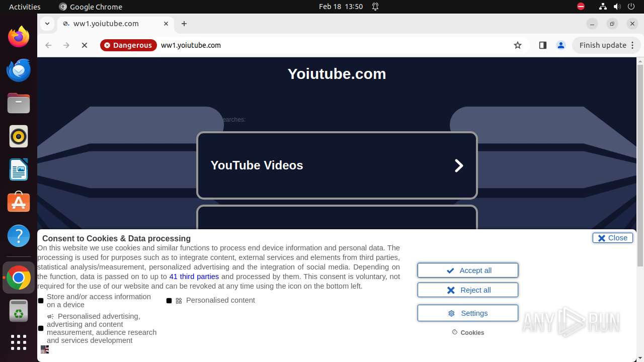Viewport: 644px width, 362px height.
Task: Open the clock and calendar menu
Action: tap(341, 7)
